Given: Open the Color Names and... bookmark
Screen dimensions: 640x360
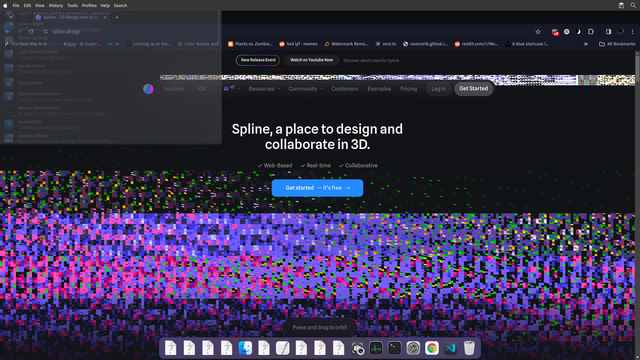Looking at the screenshot, I should (x=199, y=44).
